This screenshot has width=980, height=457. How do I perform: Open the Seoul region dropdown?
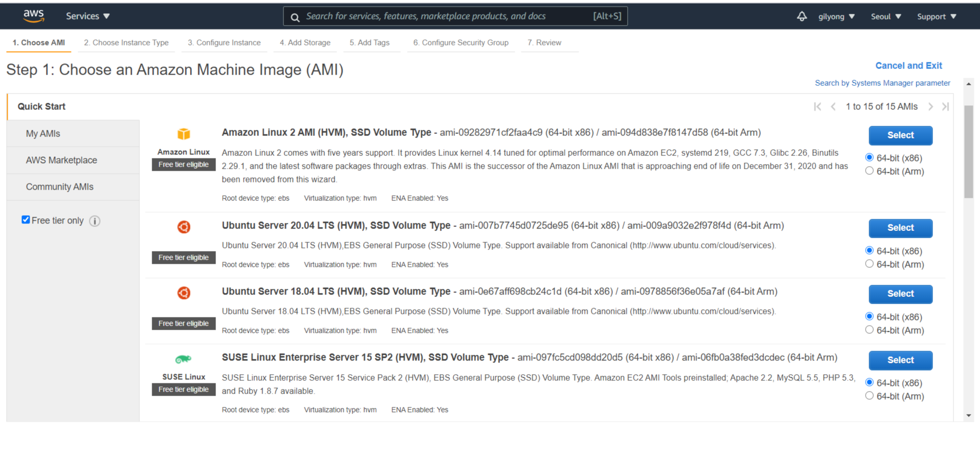[x=886, y=16]
